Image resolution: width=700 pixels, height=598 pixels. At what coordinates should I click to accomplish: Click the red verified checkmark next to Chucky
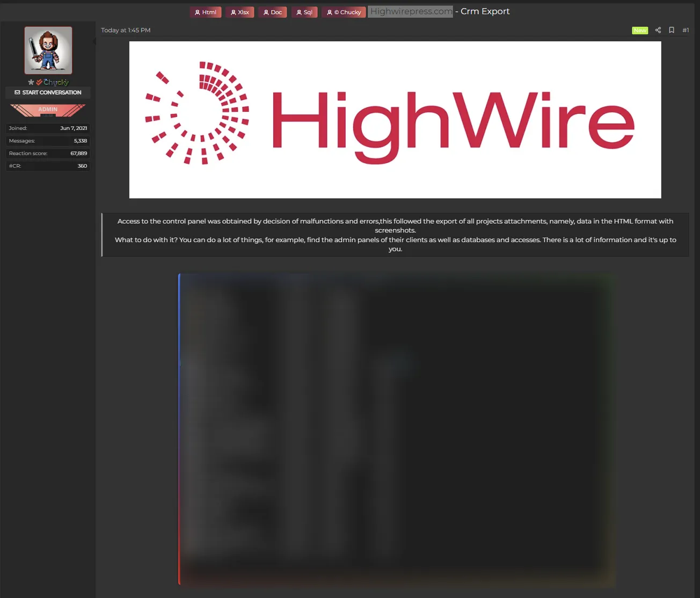point(39,82)
